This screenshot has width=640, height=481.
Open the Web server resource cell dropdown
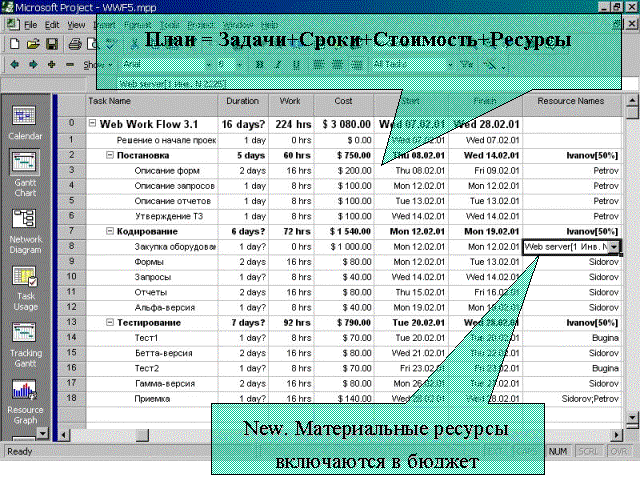point(613,247)
